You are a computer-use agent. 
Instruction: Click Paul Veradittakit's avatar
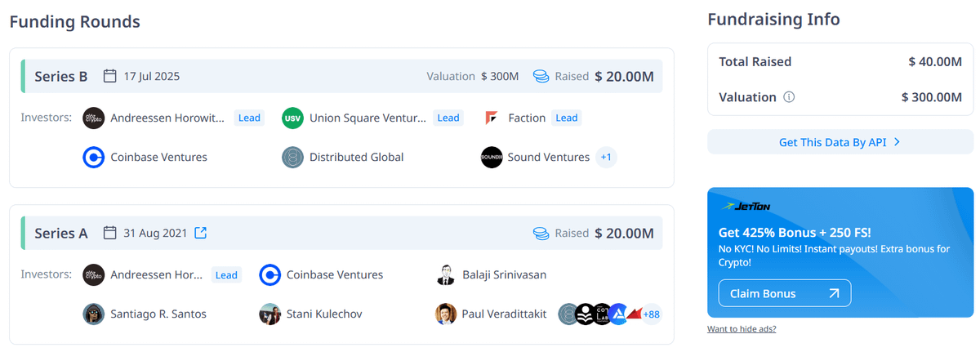[x=445, y=314]
